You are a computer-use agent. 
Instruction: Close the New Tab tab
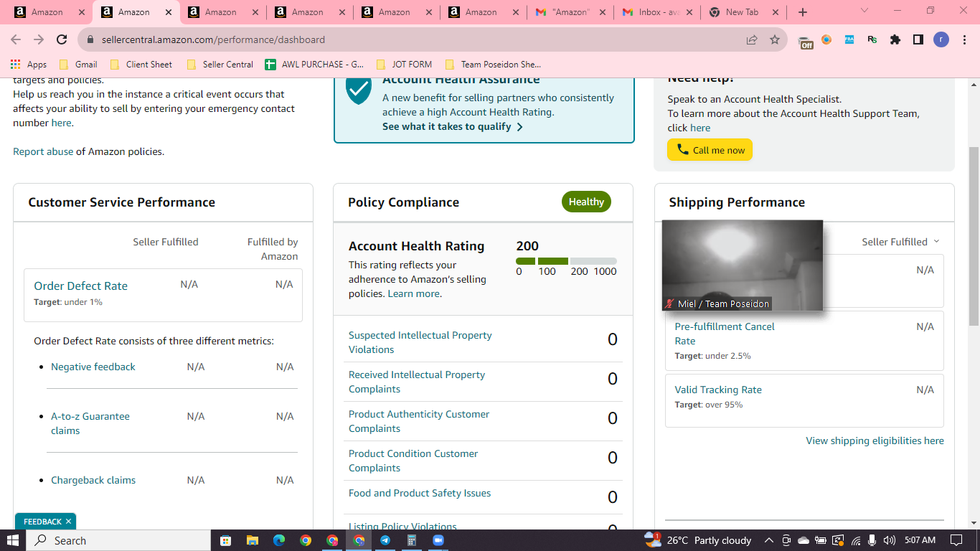(774, 12)
